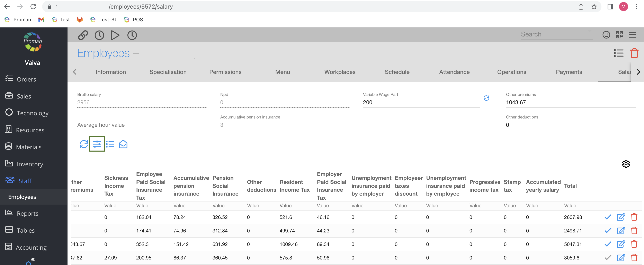This screenshot has height=265, width=644.
Task: Click the link chain icon in toolbar
Action: (83, 35)
